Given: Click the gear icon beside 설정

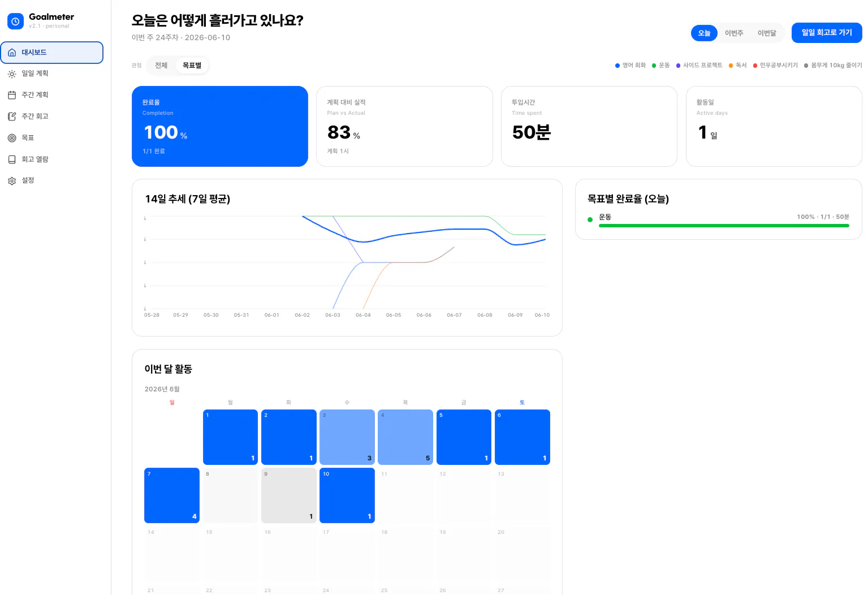Looking at the screenshot, I should tap(12, 181).
